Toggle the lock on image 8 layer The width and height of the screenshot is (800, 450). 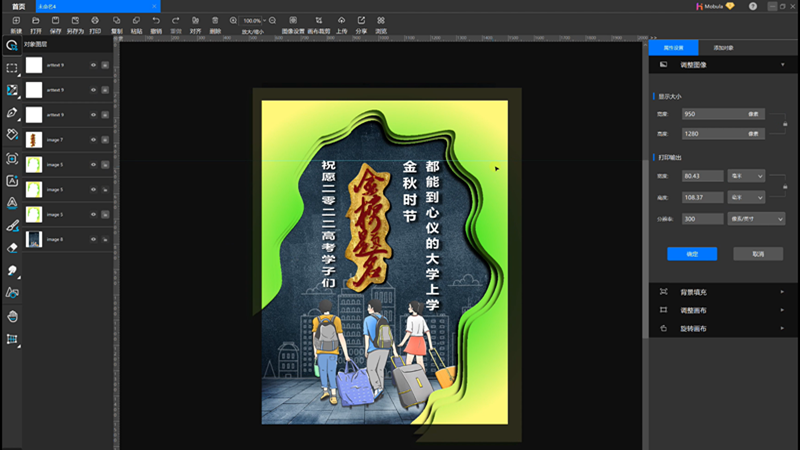point(105,239)
